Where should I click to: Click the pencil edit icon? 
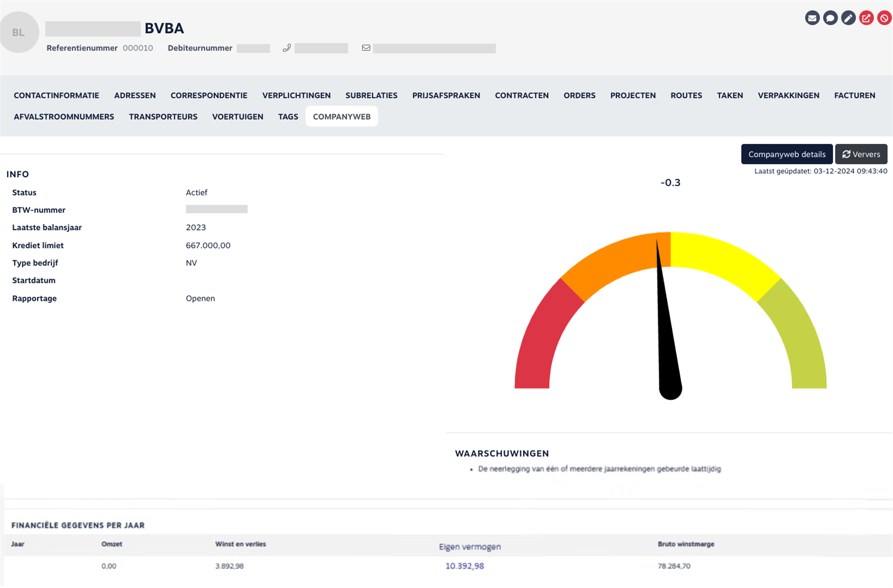click(x=848, y=18)
